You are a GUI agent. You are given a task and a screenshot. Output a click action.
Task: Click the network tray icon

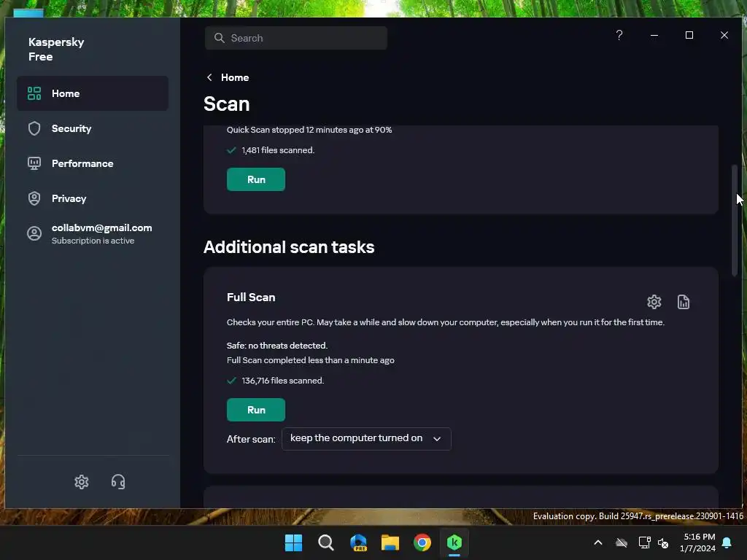(x=645, y=542)
